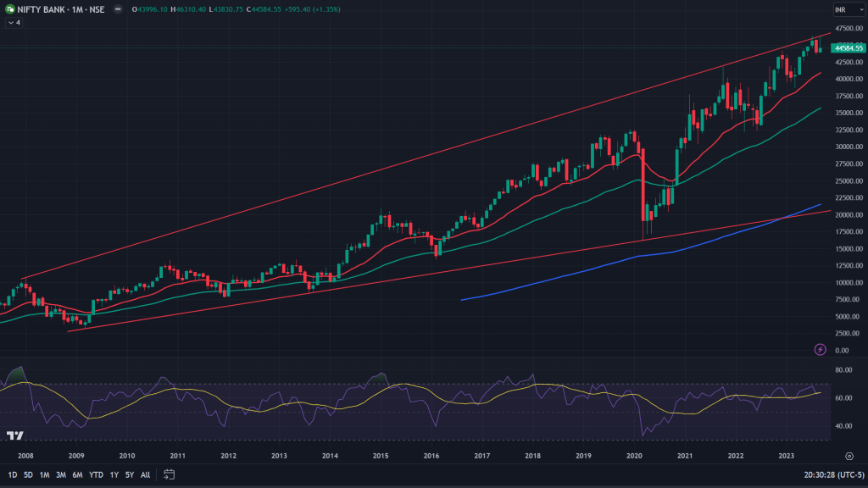
Task: Select the 5Y range option
Action: (x=129, y=474)
